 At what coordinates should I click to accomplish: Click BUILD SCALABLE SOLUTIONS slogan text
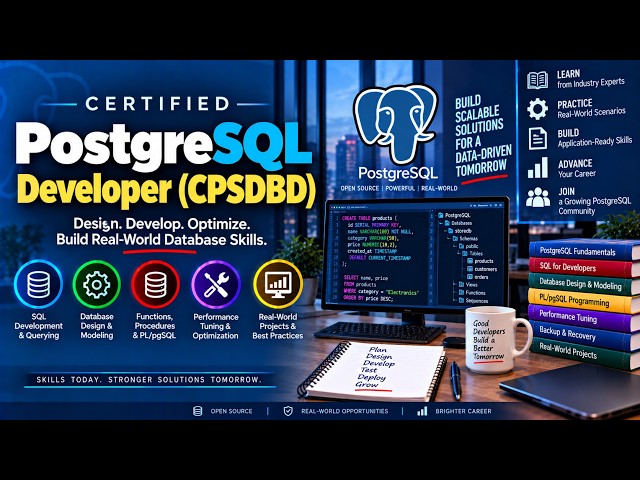pyautogui.click(x=483, y=135)
